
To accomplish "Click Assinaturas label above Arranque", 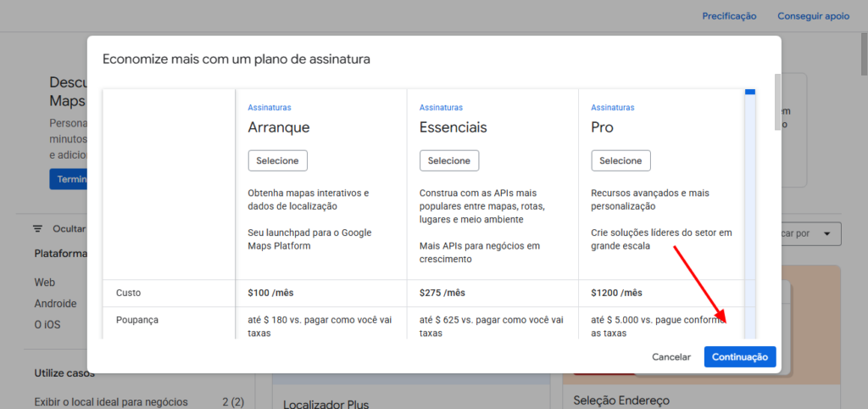I will 270,108.
